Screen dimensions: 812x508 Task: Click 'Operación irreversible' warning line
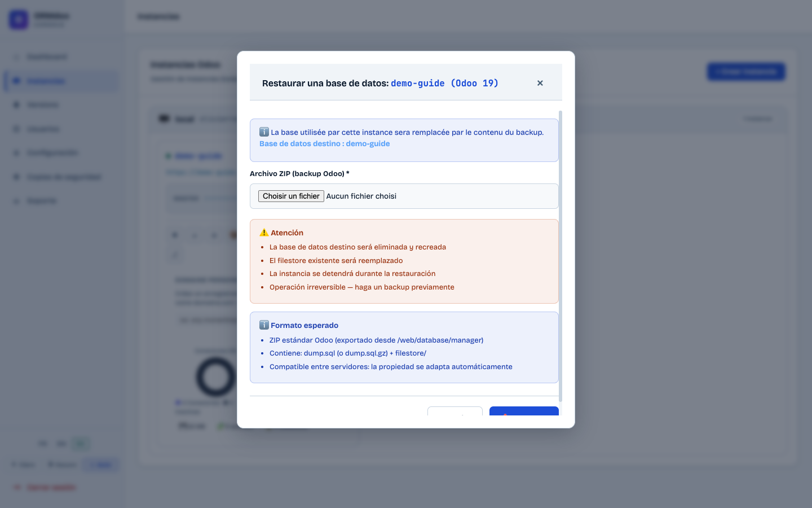[x=361, y=287]
